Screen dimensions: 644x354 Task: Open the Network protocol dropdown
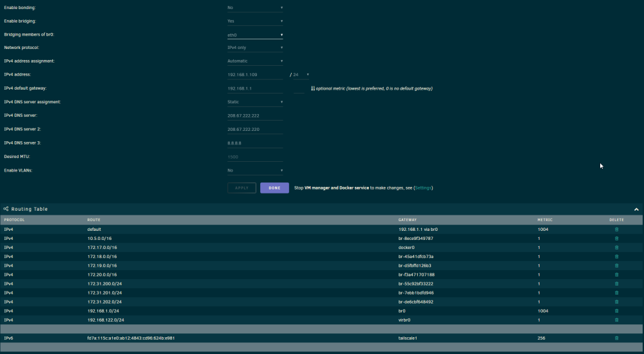coord(255,48)
